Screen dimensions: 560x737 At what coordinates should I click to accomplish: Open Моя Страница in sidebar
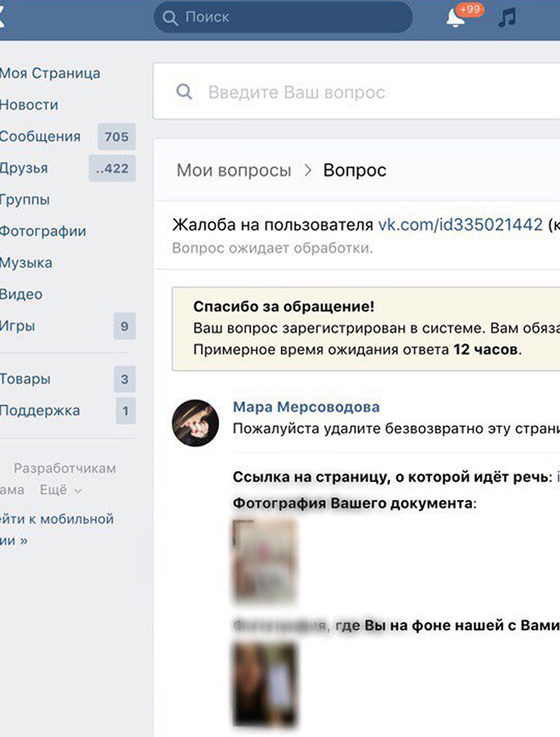click(50, 73)
